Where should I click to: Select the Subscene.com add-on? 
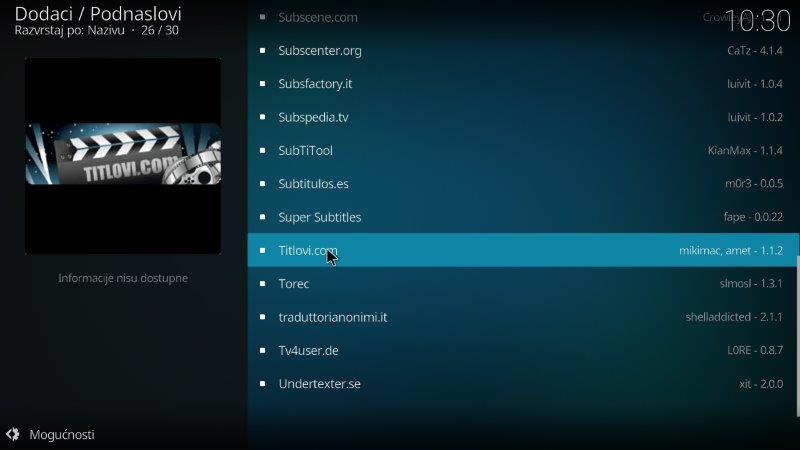click(523, 17)
